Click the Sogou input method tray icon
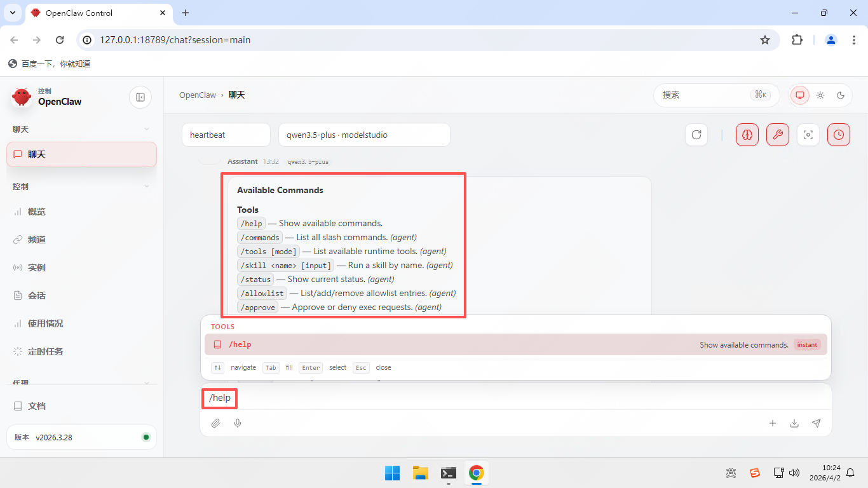Image resolution: width=868 pixels, height=488 pixels. (x=754, y=473)
